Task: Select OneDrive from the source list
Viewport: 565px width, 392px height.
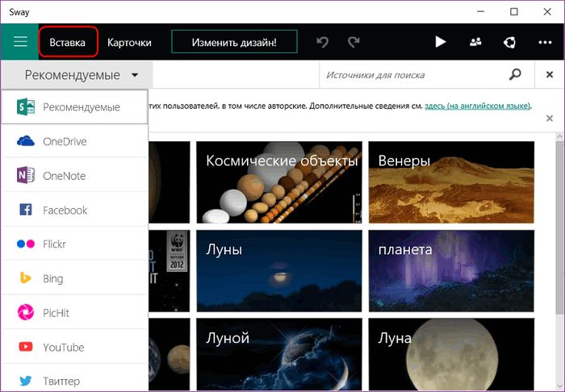Action: (x=65, y=141)
